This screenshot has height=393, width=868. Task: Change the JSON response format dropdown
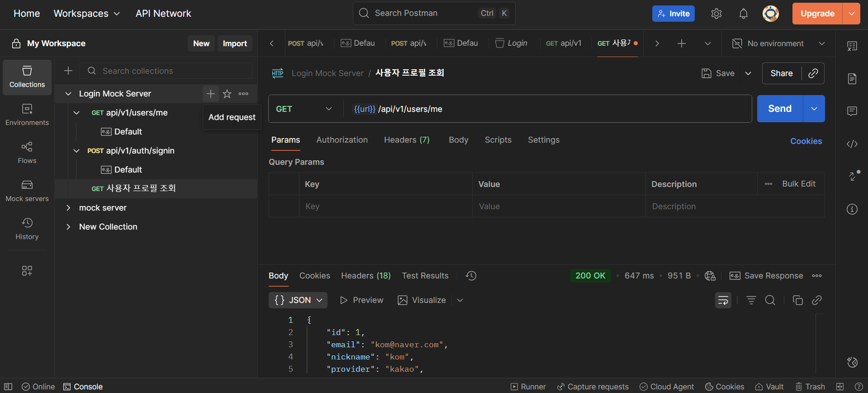(298, 300)
